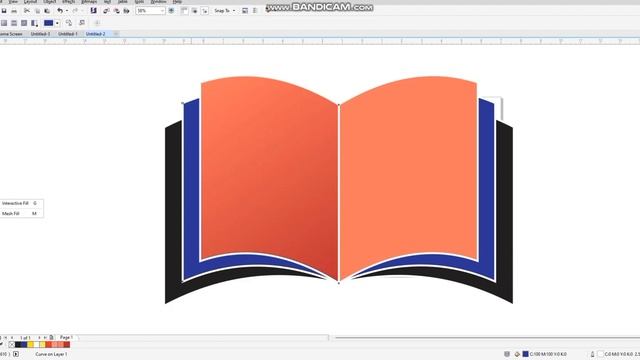Click the Copy icon in the toolbar

[37, 11]
